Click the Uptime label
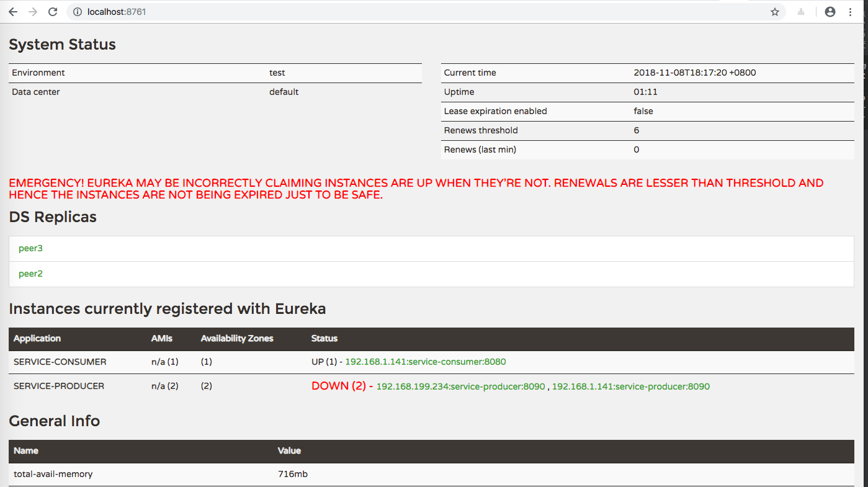The height and width of the screenshot is (487, 868). click(459, 92)
